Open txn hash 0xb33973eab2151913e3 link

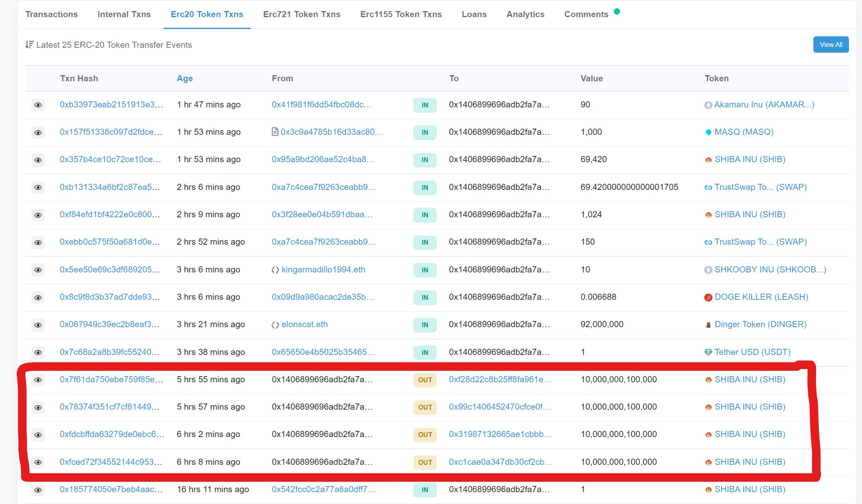click(x=111, y=105)
